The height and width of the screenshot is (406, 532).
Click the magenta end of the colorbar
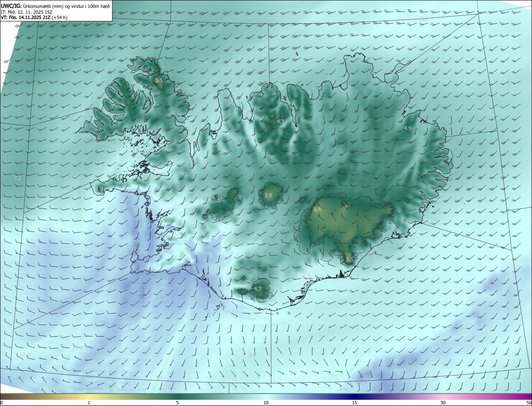(526, 396)
